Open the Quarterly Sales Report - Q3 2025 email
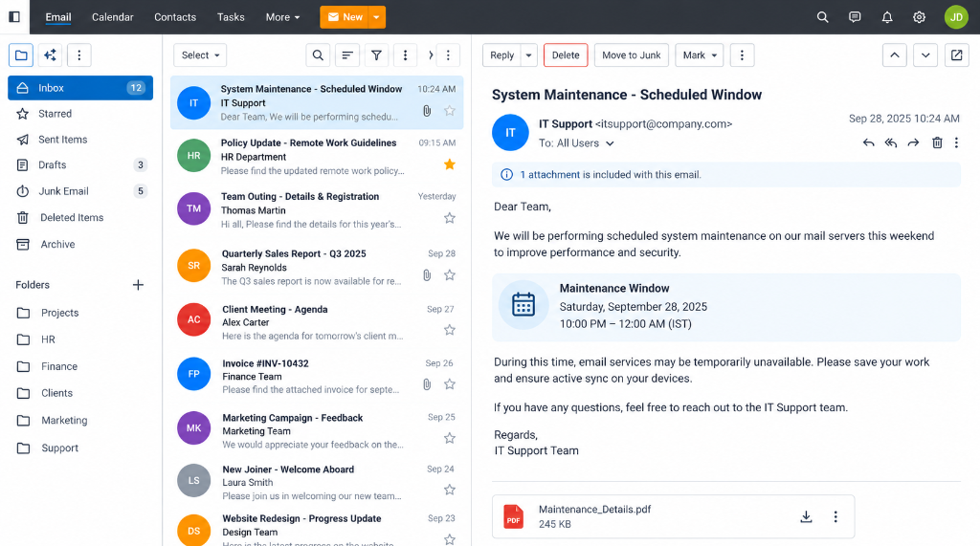This screenshot has height=546, width=980. [317, 268]
